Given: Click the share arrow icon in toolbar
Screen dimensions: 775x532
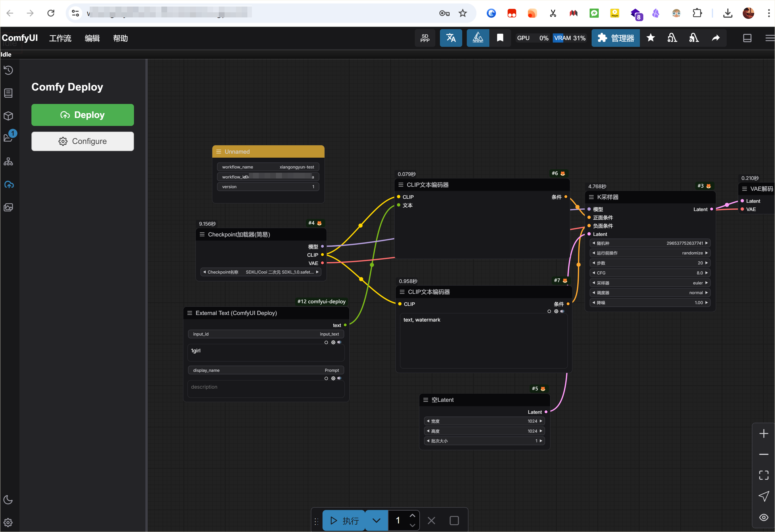Looking at the screenshot, I should [x=716, y=38].
